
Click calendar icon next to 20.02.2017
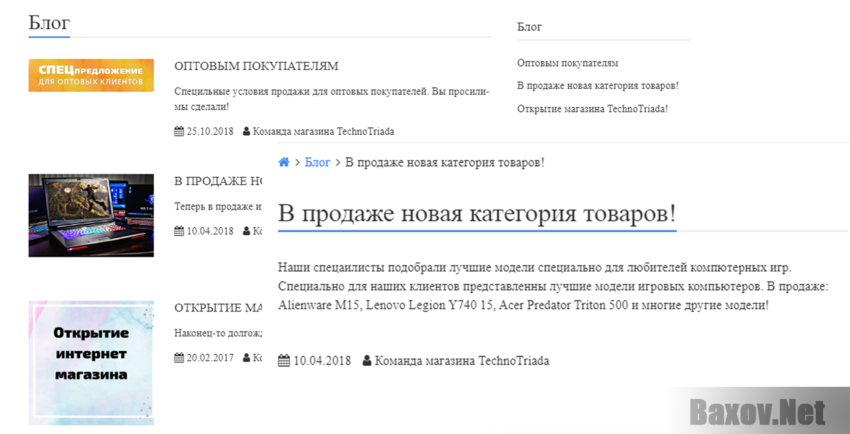[x=179, y=358]
